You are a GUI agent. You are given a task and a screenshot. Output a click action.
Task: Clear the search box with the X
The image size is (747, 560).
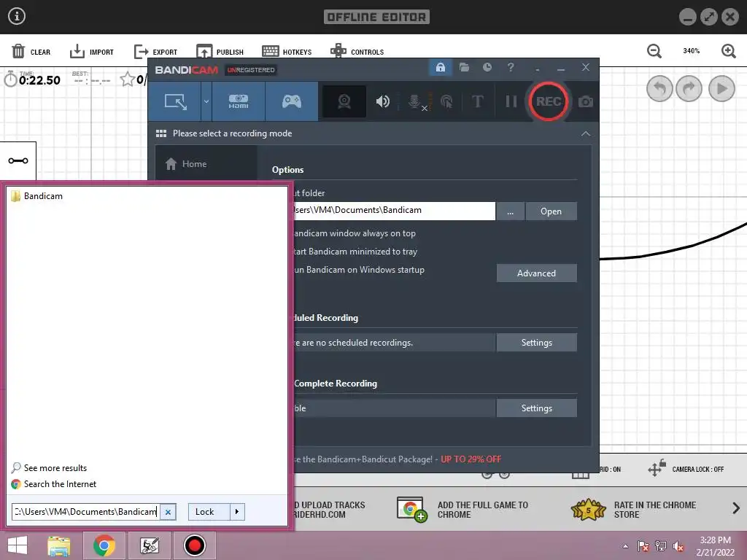point(168,512)
